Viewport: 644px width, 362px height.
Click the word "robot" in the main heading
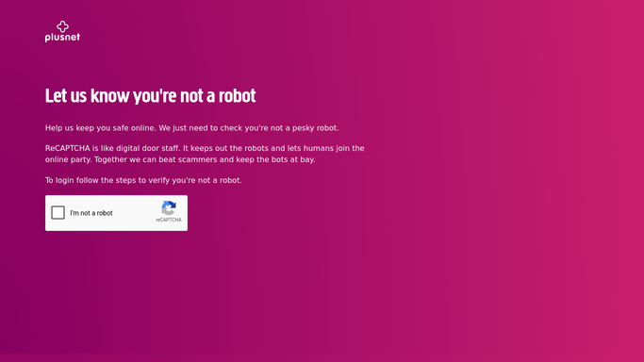(x=237, y=96)
